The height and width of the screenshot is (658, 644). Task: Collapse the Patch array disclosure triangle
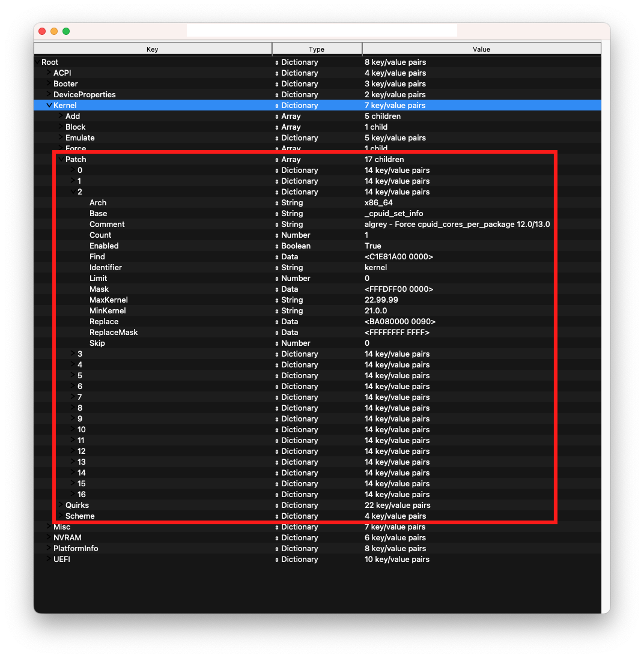(x=61, y=159)
